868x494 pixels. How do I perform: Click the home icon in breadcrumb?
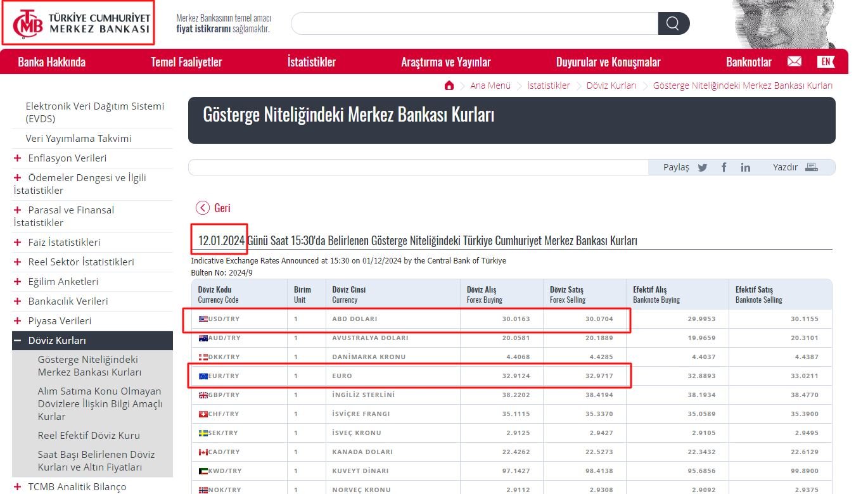[449, 85]
